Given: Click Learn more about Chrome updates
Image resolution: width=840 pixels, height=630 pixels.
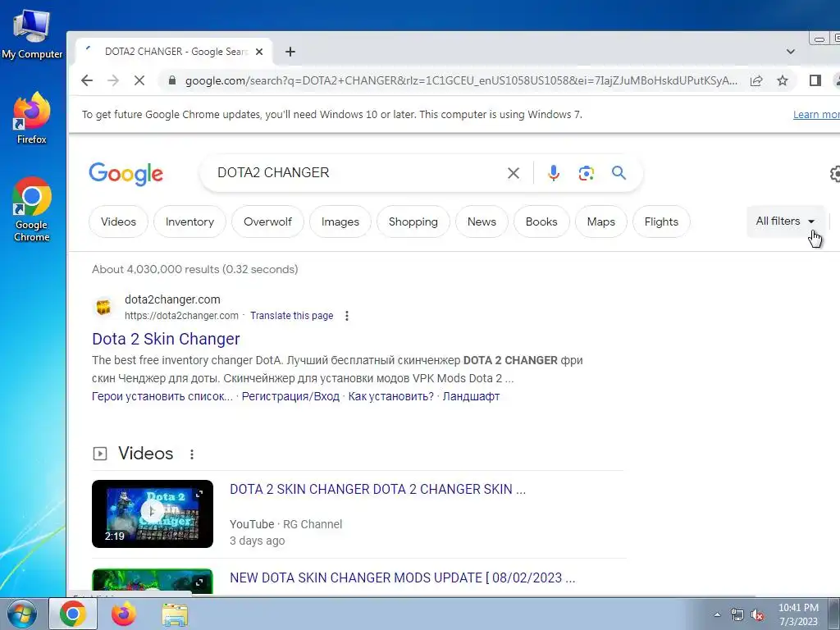Looking at the screenshot, I should [816, 114].
